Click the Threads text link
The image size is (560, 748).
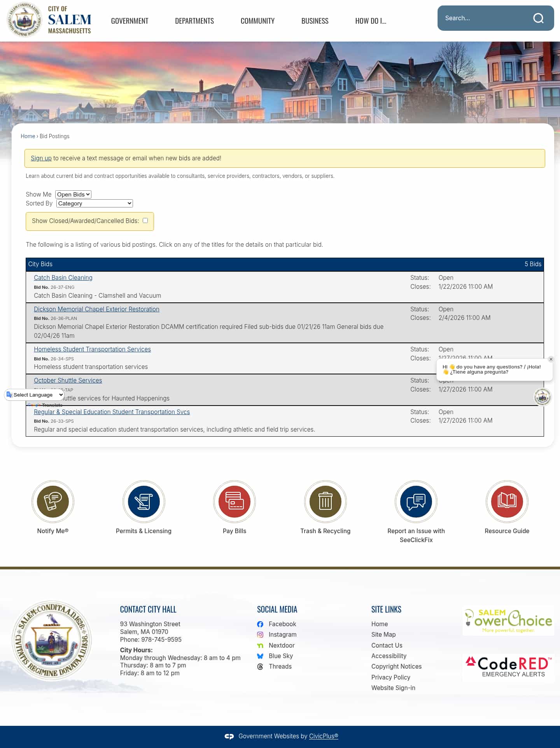point(280,667)
